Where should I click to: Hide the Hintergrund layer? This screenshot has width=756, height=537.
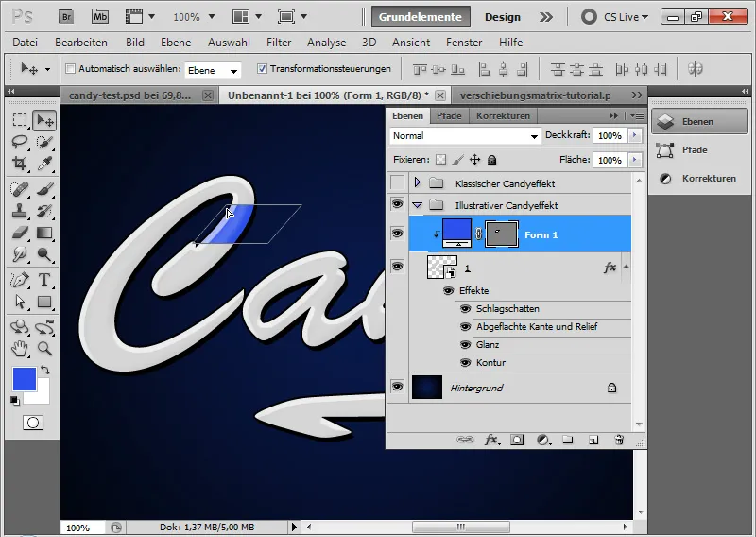[x=397, y=387]
